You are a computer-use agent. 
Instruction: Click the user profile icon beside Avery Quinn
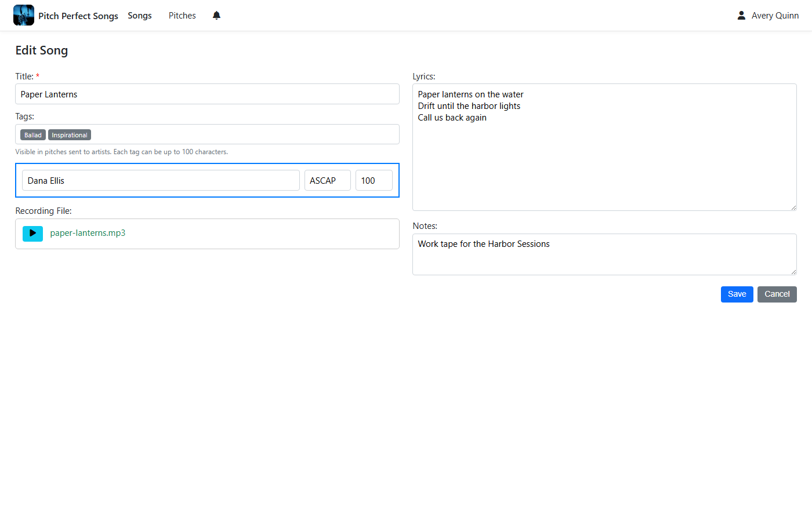click(741, 16)
